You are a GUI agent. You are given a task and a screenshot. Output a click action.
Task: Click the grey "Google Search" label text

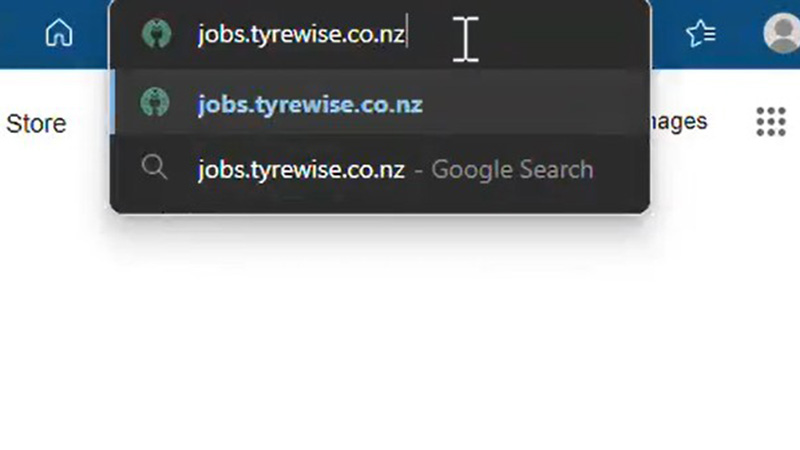click(512, 169)
